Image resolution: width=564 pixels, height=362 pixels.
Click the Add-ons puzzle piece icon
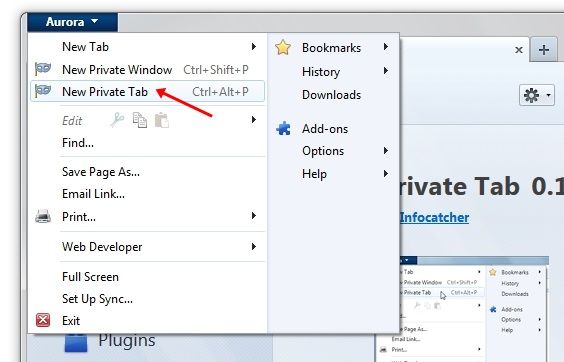pos(283,128)
